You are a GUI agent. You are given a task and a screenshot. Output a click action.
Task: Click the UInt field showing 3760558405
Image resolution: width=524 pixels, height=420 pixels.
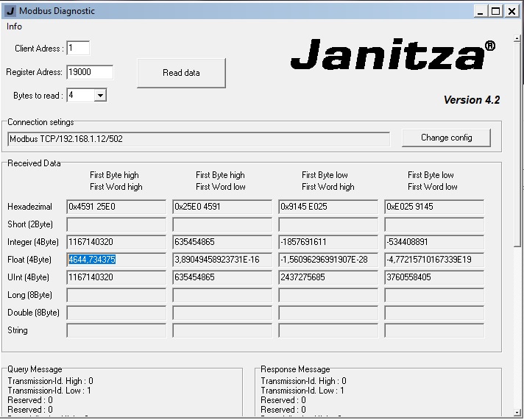tap(434, 277)
